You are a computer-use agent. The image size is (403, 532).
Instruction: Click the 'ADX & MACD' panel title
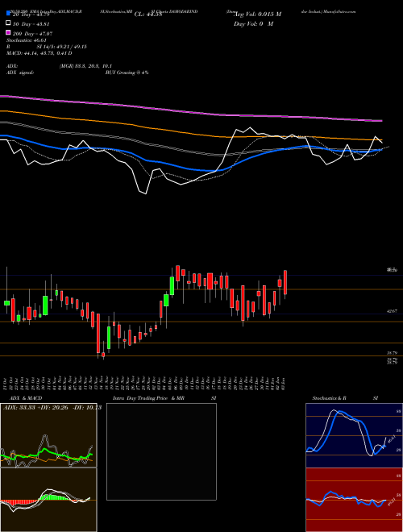coord(26,398)
